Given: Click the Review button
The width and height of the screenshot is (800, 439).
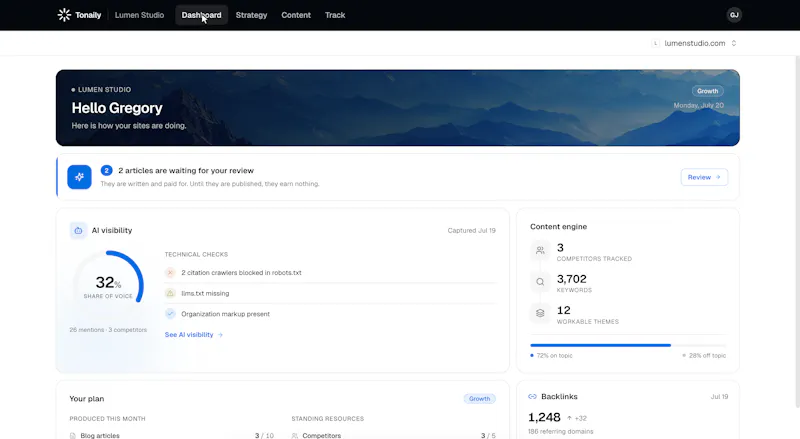Looking at the screenshot, I should tap(704, 177).
